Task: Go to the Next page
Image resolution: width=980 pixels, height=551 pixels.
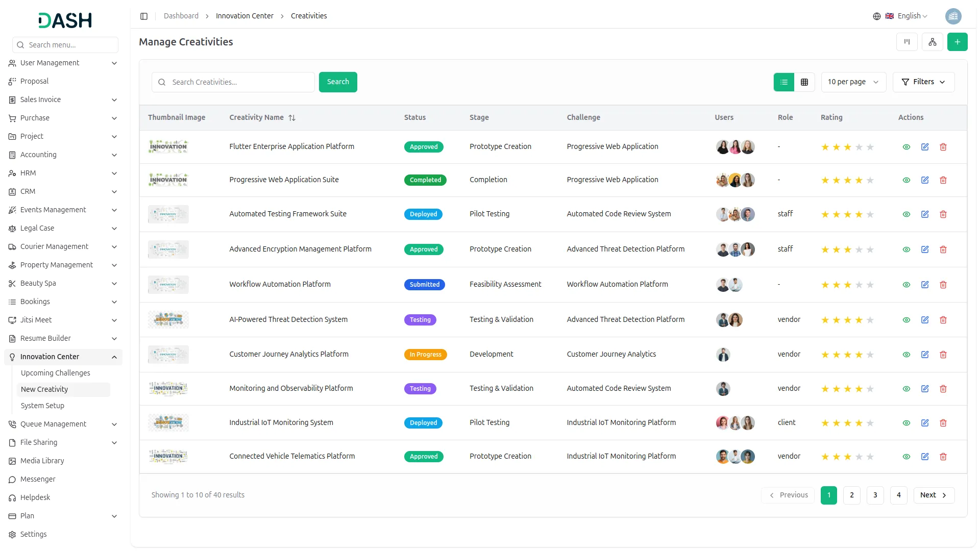Action: click(x=934, y=495)
